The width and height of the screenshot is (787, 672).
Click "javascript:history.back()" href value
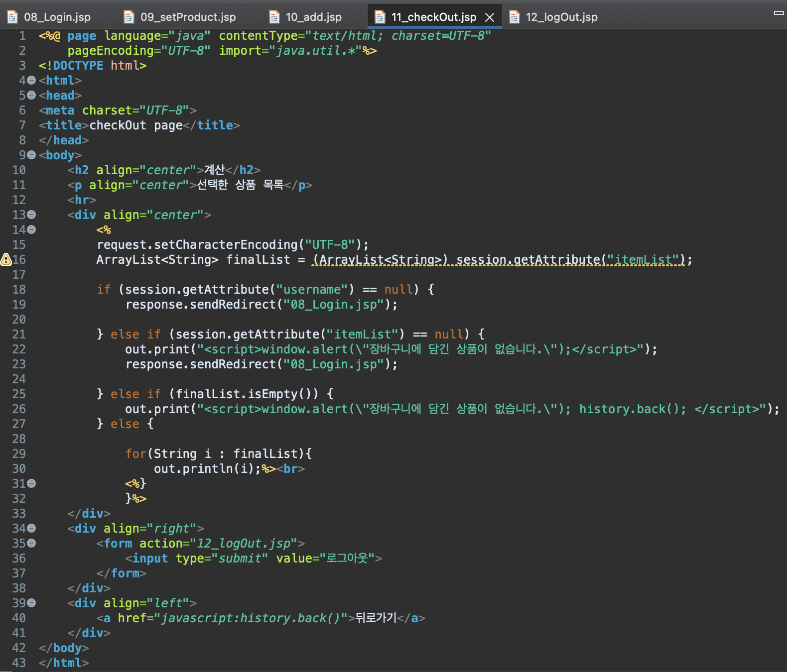click(251, 618)
